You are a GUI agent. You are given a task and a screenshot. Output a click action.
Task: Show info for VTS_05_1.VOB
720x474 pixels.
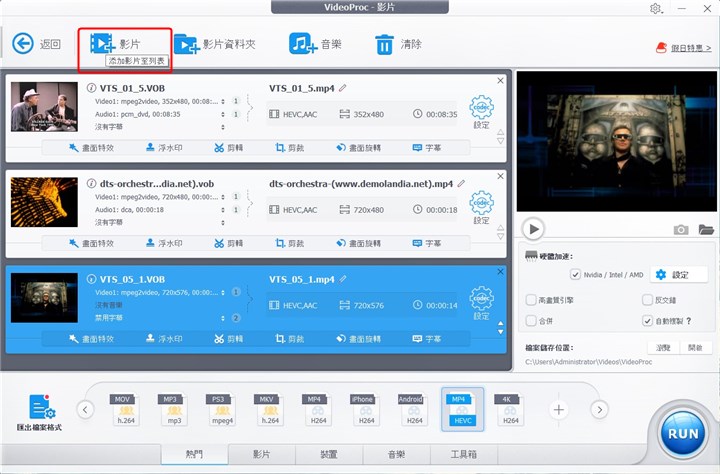(91, 279)
